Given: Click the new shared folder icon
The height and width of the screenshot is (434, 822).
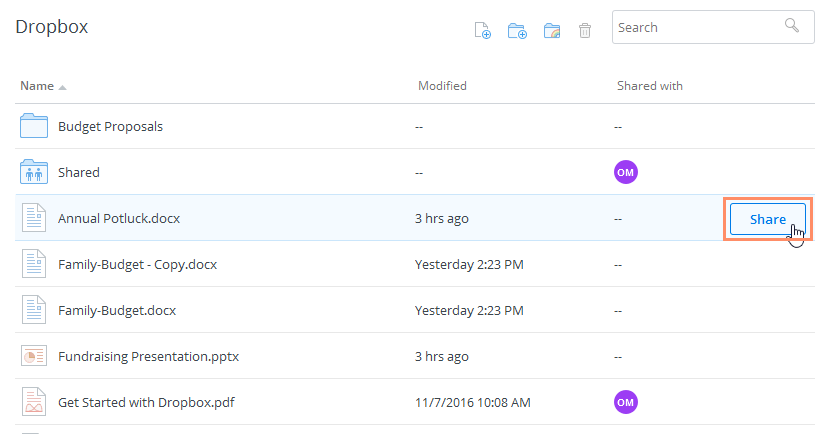Looking at the screenshot, I should [552, 30].
